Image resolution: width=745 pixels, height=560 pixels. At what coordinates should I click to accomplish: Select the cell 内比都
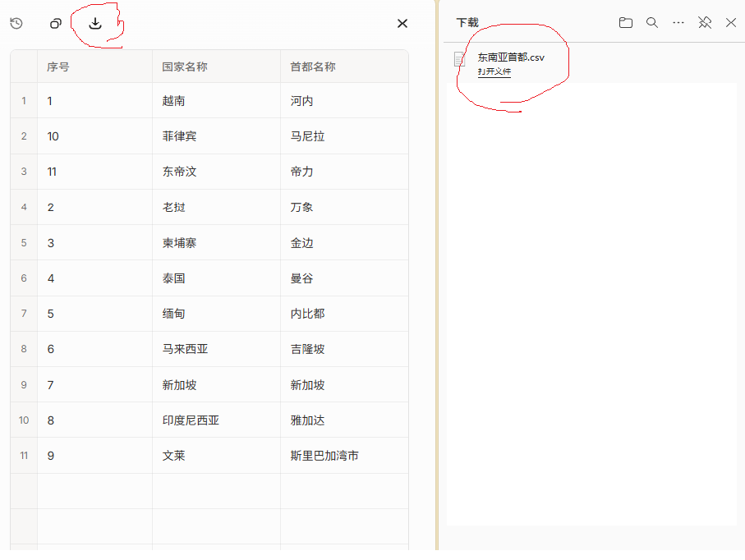pos(344,314)
